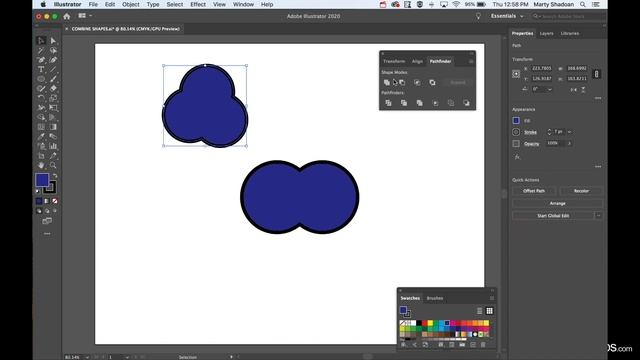Select the Hand tool
The image size is (640, 360).
point(41,165)
